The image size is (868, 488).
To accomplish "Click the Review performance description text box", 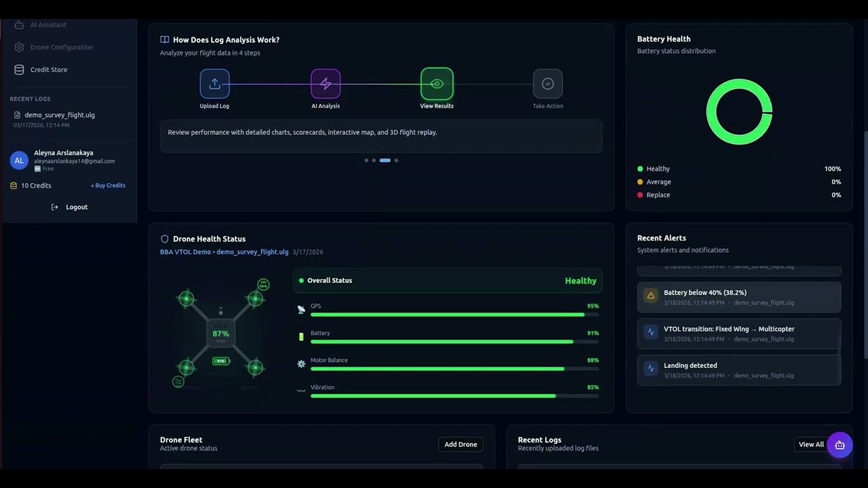I will point(381,136).
